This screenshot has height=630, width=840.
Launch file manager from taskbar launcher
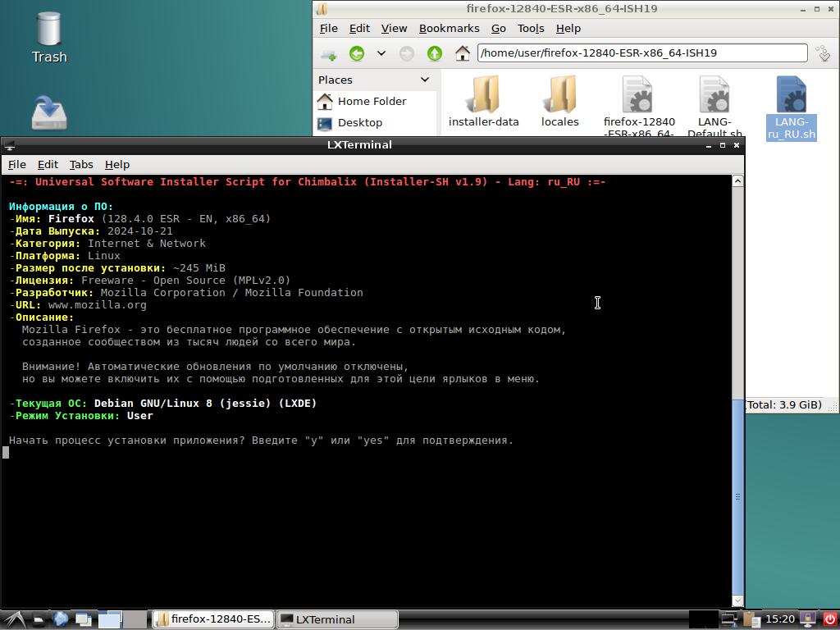coord(39,620)
